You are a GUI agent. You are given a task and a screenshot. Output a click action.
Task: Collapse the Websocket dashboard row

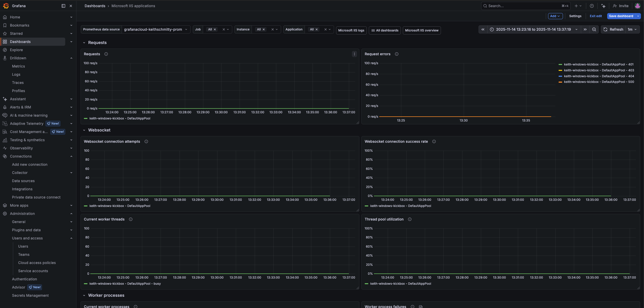(x=84, y=130)
